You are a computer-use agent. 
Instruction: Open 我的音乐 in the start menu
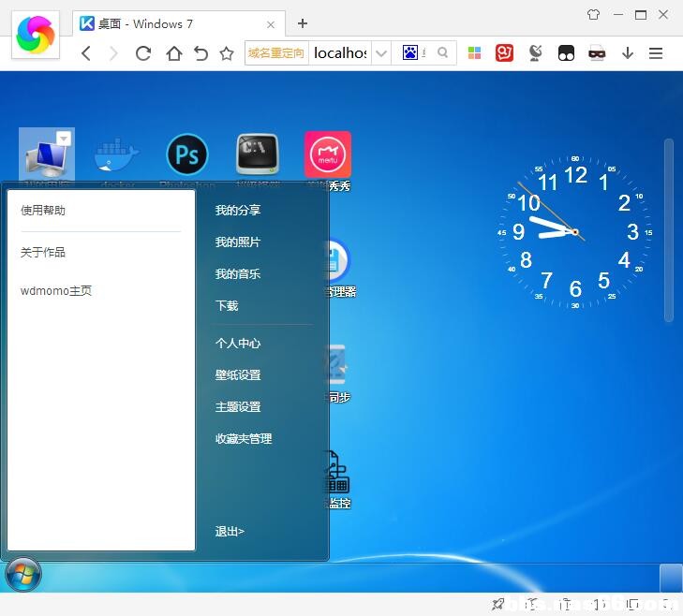(x=237, y=273)
